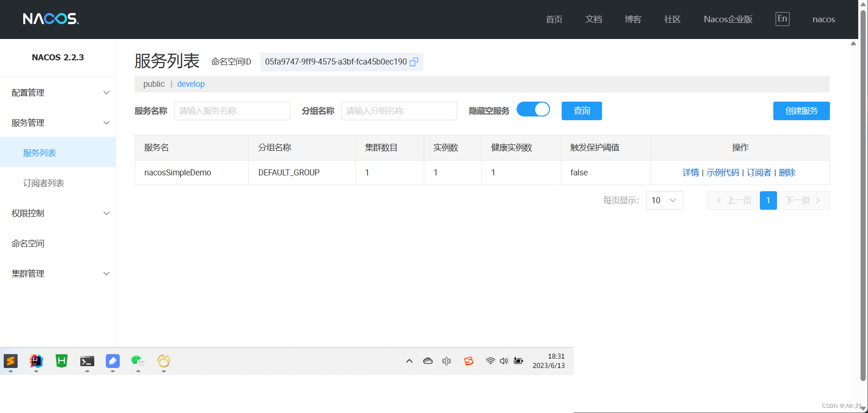Open the green H app in the taskbar
The width and height of the screenshot is (868, 413).
(62, 361)
